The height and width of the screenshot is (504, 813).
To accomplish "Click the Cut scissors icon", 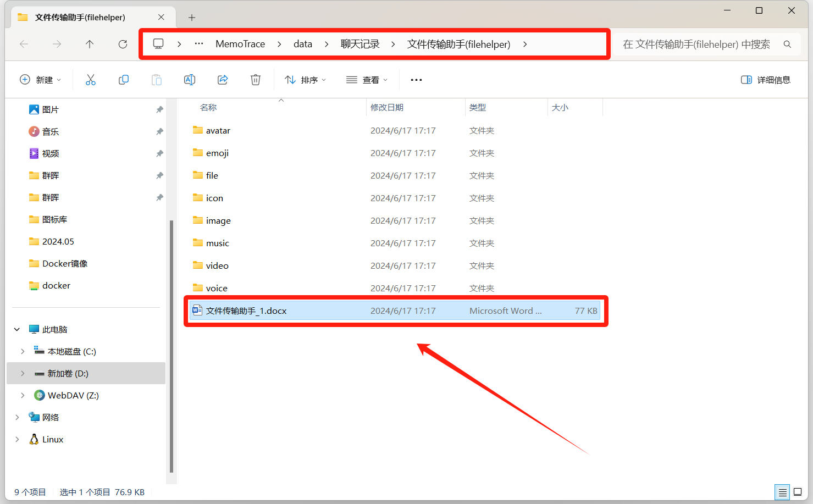I will point(91,80).
